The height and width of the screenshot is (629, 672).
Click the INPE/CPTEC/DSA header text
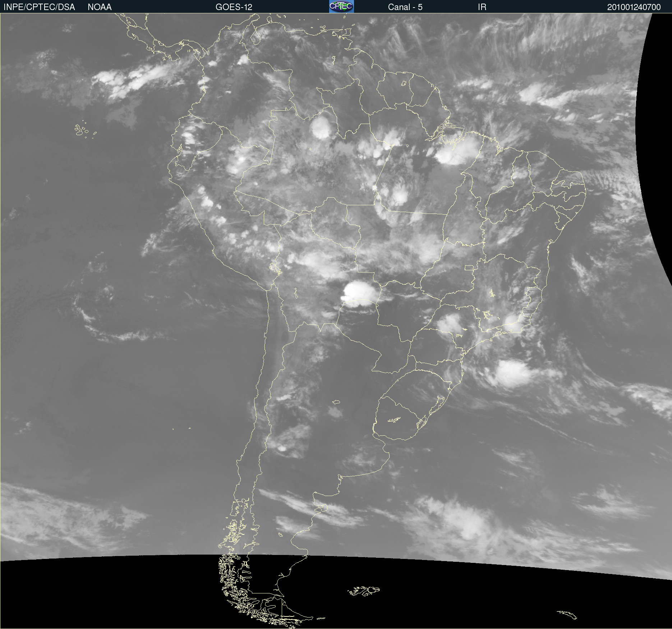pos(39,7)
